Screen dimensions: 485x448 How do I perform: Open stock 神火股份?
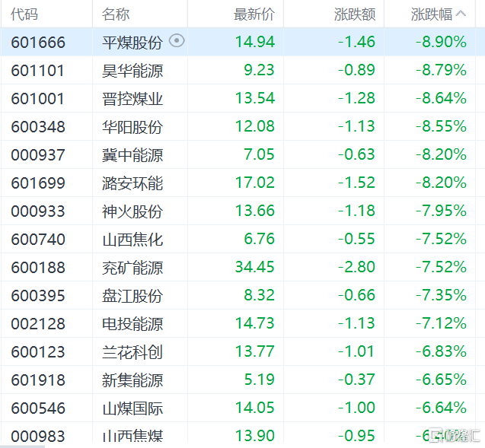(132, 211)
